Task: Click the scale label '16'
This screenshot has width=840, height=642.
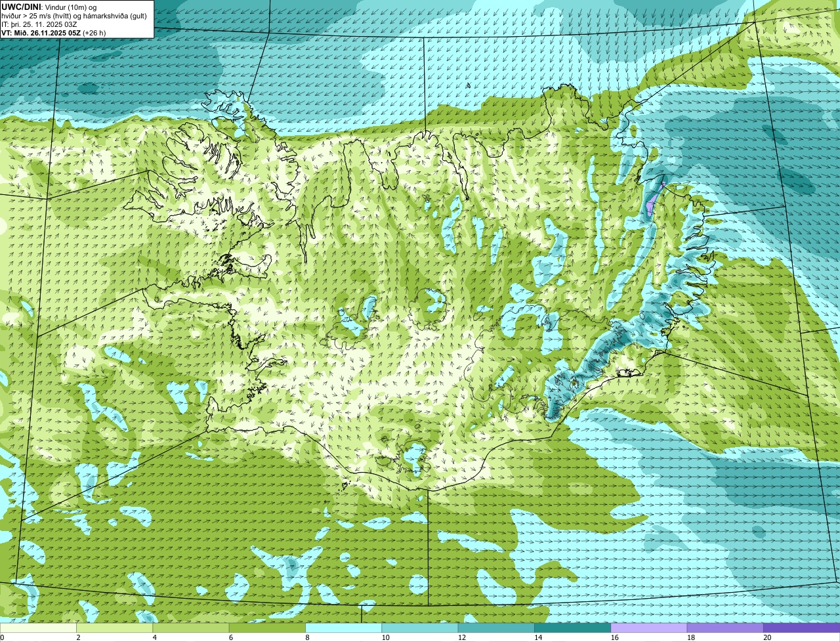Action: point(614,637)
